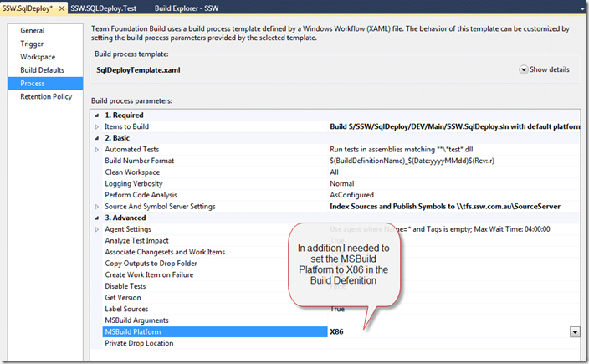
Task: Click the Items to Build solution value
Action: click(x=455, y=126)
